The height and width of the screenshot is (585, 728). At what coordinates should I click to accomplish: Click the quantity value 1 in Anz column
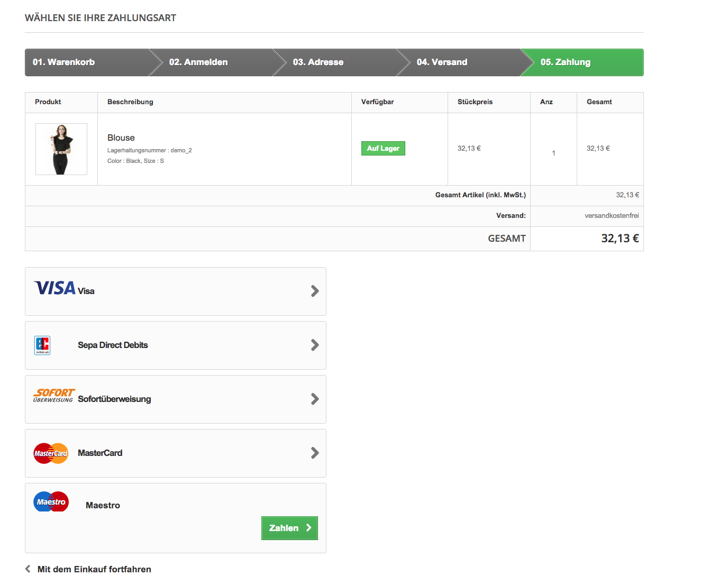pyautogui.click(x=553, y=153)
